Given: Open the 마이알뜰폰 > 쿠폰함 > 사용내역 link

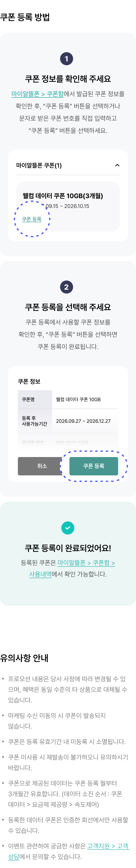Looking at the screenshot, I should click(x=72, y=568).
